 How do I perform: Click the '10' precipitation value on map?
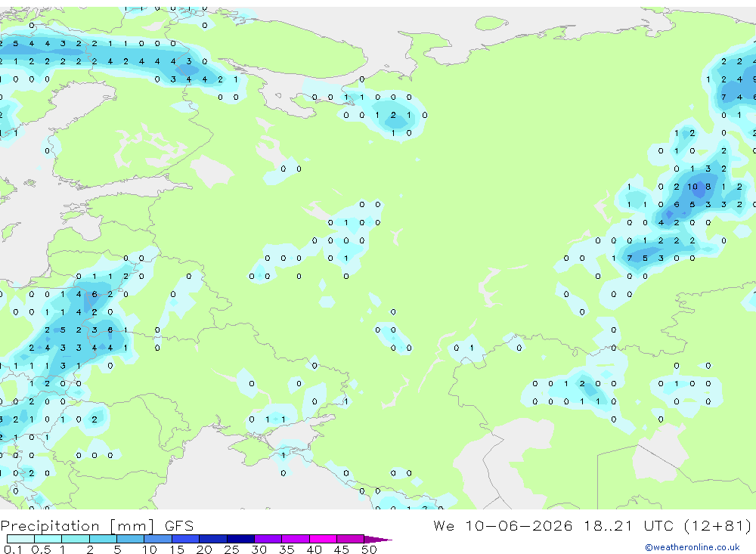coord(692,187)
